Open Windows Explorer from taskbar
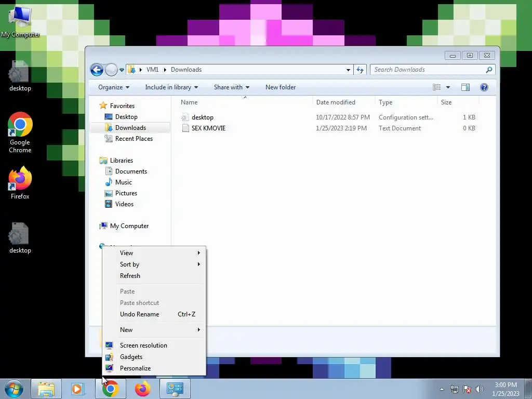The width and height of the screenshot is (532, 399). [x=46, y=389]
